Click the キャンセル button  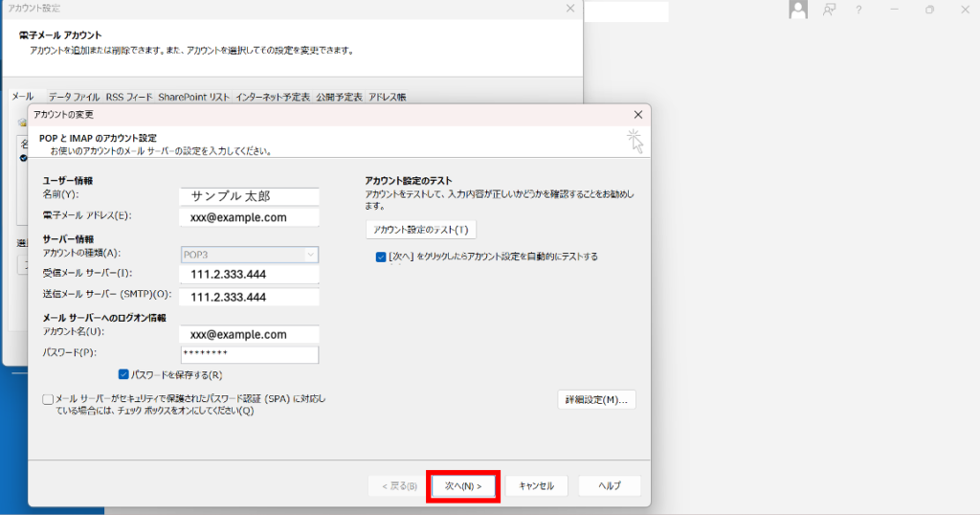pos(536,486)
